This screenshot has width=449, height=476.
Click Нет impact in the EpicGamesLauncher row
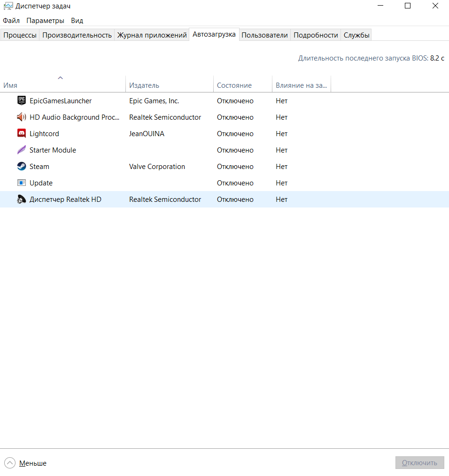[282, 101]
